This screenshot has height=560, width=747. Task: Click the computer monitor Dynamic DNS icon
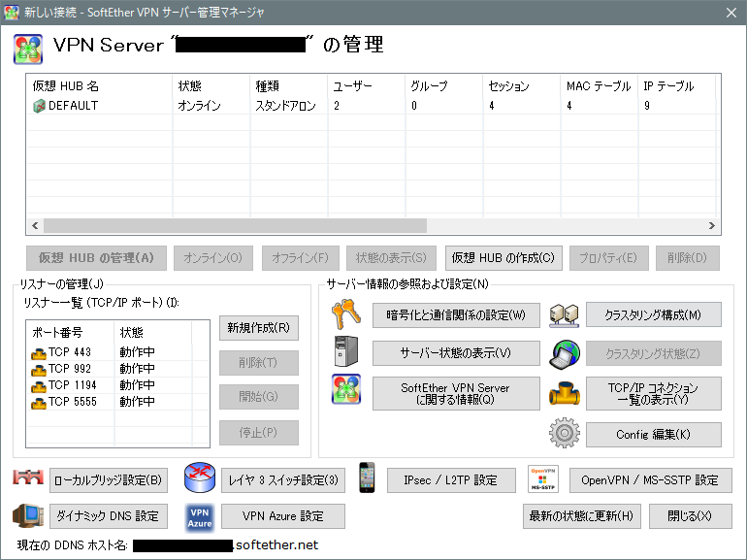28,515
